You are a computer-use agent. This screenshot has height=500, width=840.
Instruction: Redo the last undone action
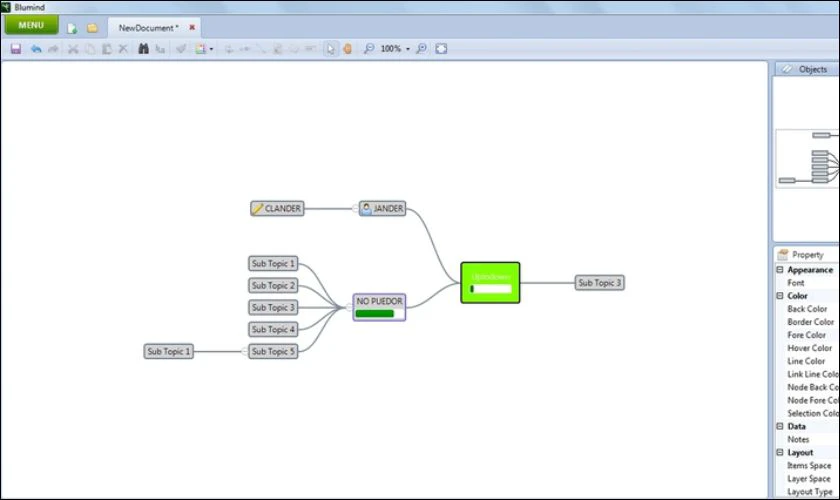53,49
